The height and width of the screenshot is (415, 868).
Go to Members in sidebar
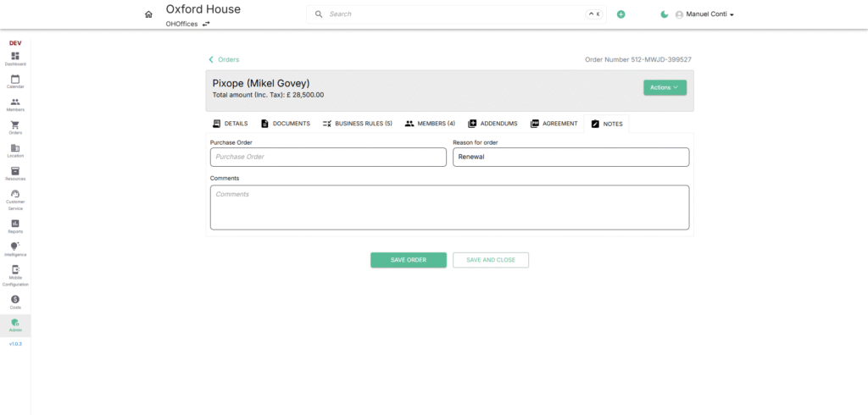click(x=15, y=104)
